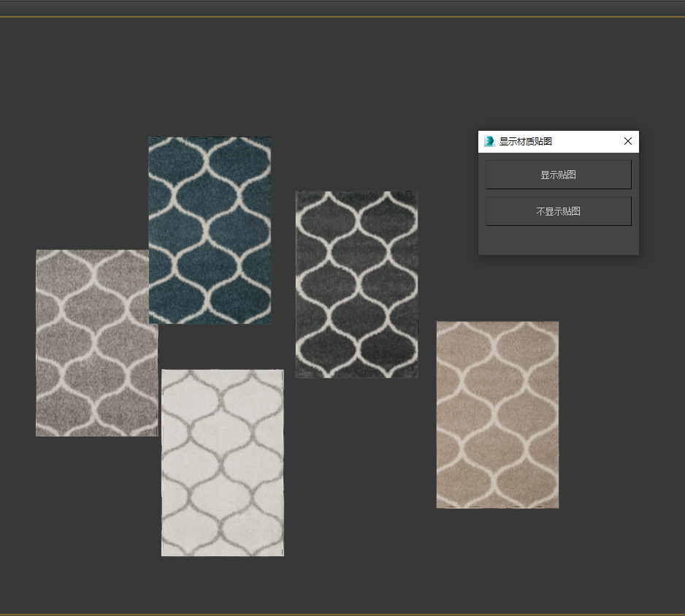Click empty viewport area below the gray-brown rug
685x616 pixels.
tap(95, 512)
